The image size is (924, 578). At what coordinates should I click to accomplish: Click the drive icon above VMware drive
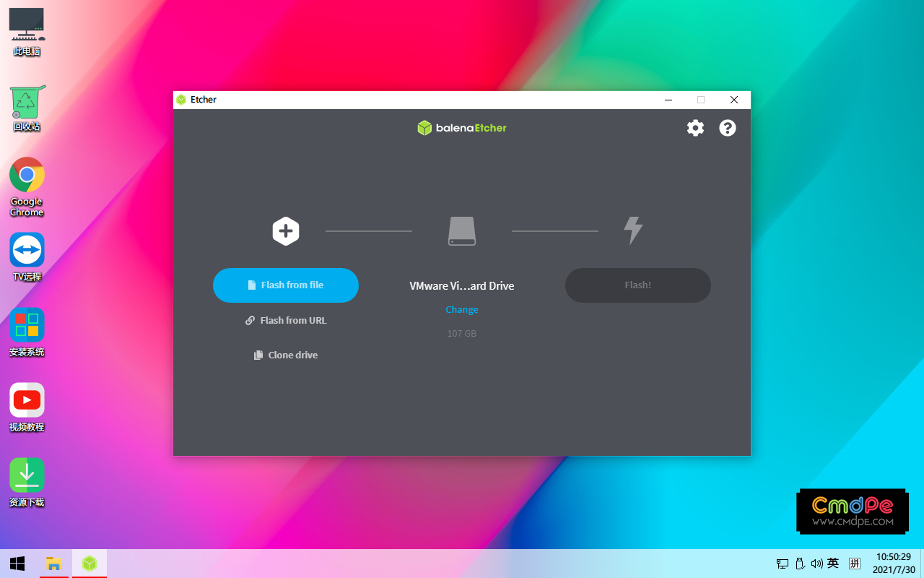click(x=462, y=231)
